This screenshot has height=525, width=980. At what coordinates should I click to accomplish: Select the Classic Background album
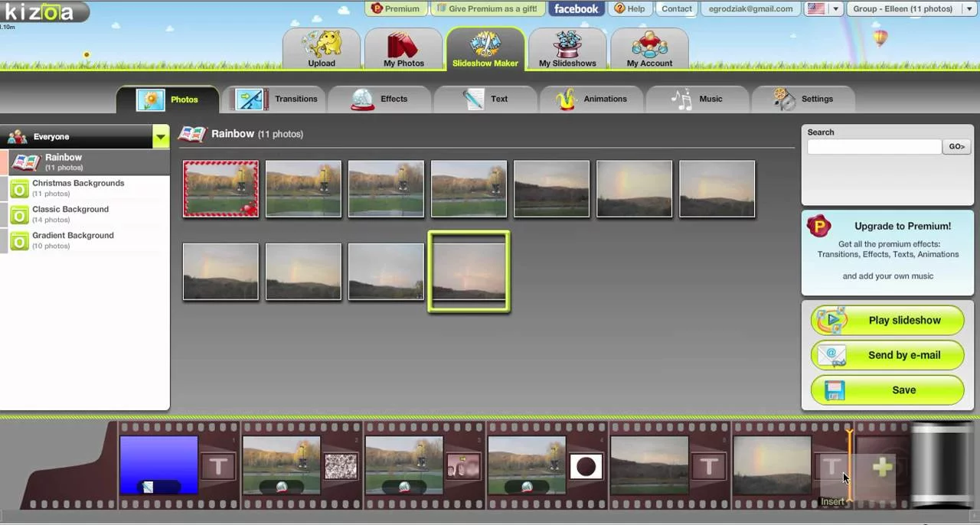click(70, 214)
